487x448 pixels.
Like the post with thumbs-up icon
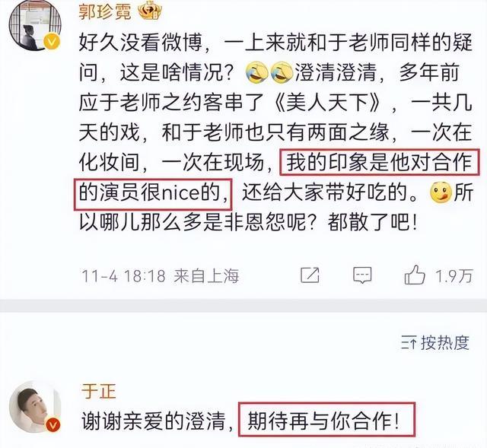coord(415,275)
